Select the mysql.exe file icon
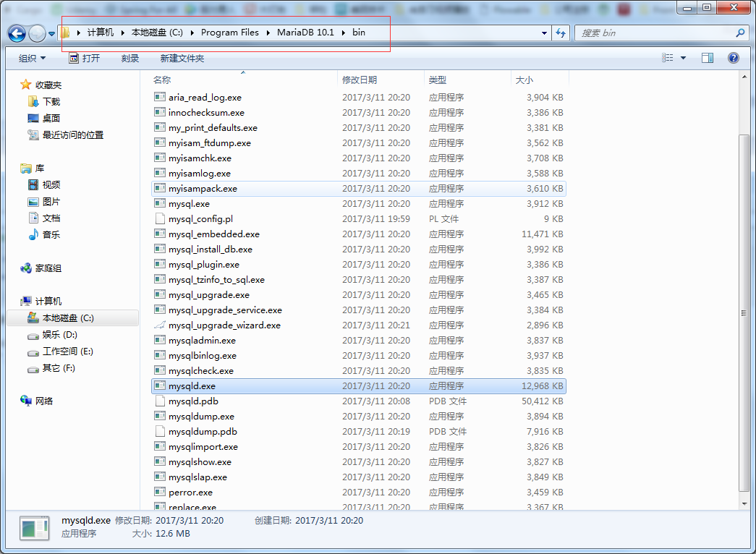 [160, 203]
